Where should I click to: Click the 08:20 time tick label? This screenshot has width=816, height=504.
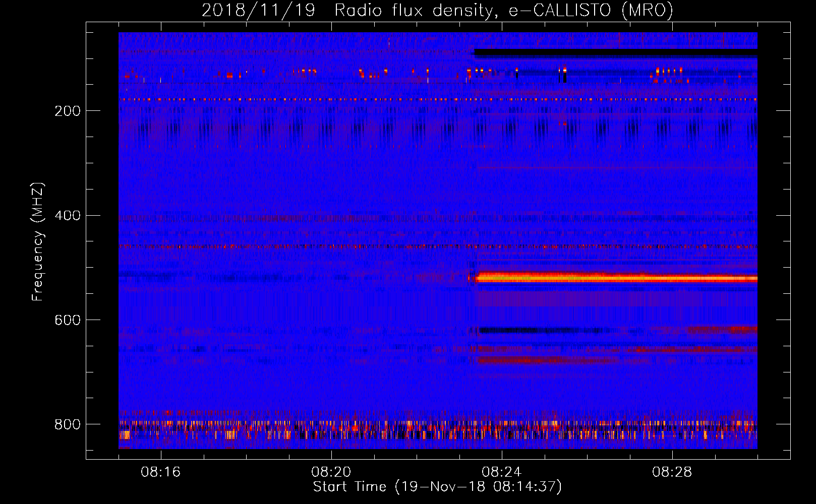coord(331,472)
